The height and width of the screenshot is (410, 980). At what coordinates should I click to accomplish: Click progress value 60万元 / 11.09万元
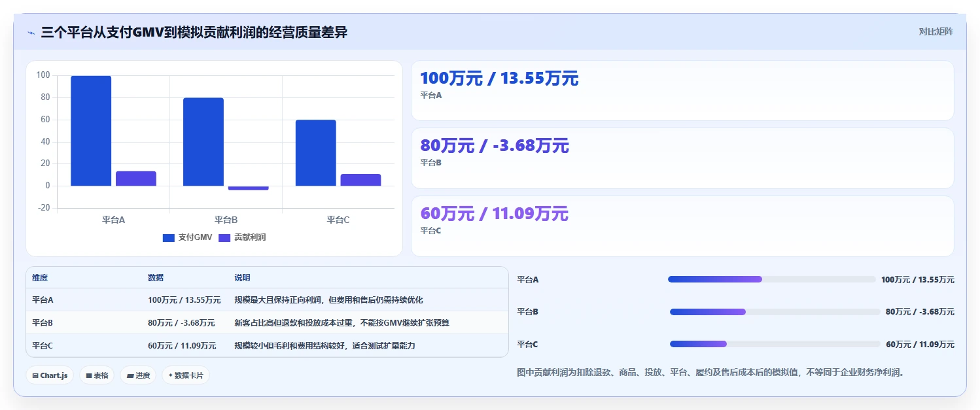tap(920, 345)
